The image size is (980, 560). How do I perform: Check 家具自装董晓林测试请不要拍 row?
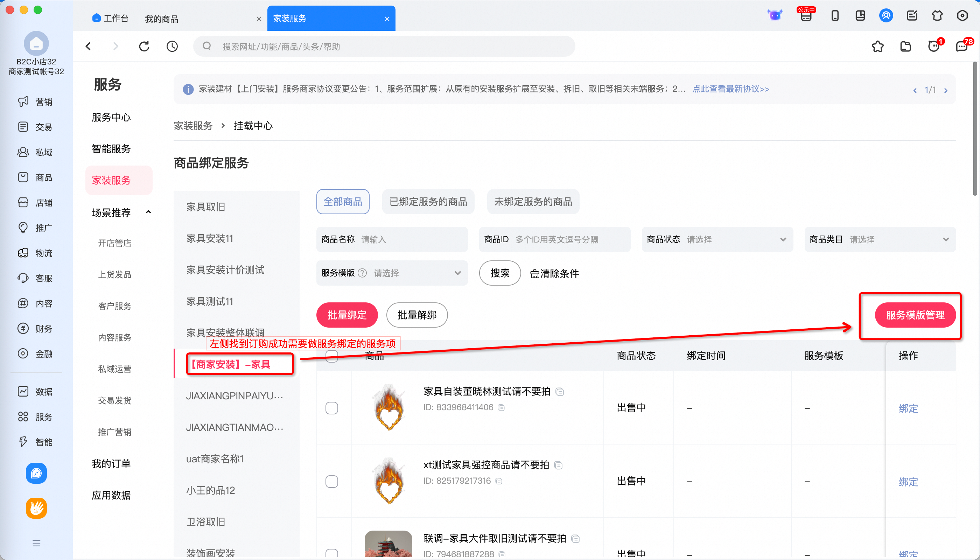click(331, 408)
